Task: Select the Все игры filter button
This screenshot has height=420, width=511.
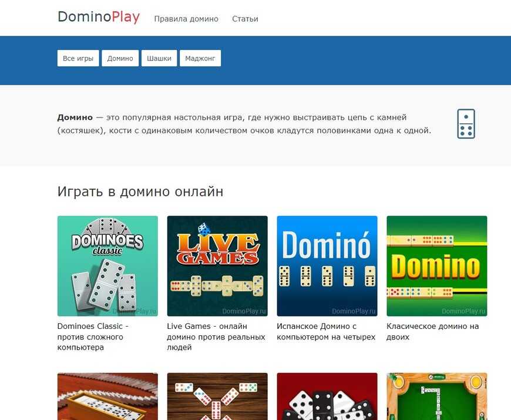Action: tap(78, 58)
